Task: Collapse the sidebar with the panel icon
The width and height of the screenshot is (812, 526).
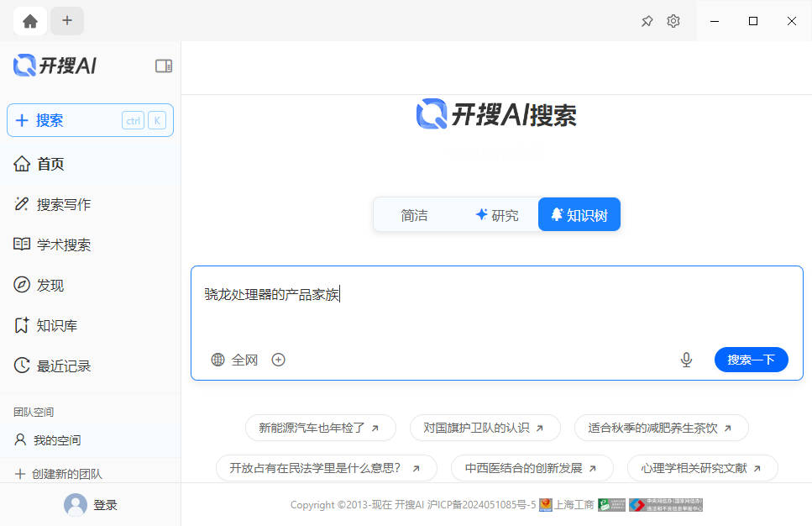Action: pyautogui.click(x=165, y=66)
